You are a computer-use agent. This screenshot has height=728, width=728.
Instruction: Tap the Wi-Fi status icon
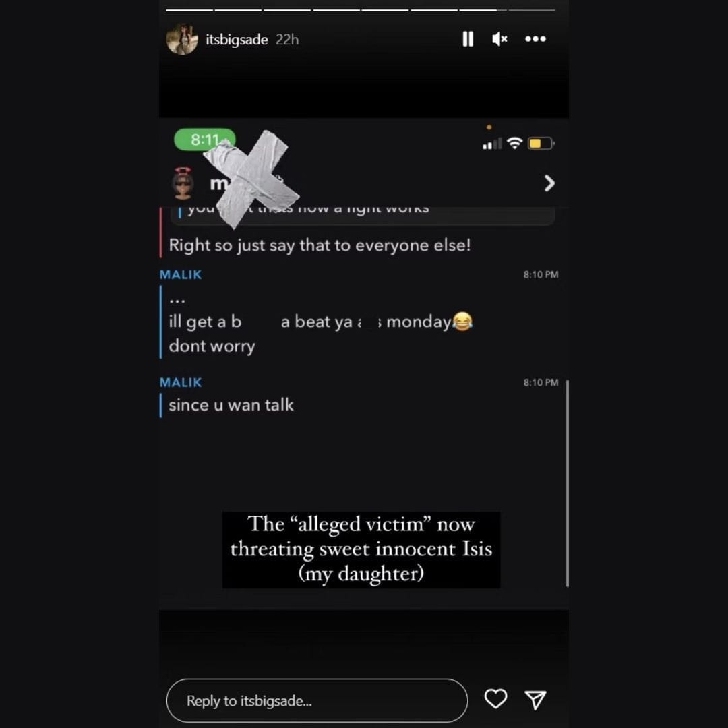(x=514, y=142)
